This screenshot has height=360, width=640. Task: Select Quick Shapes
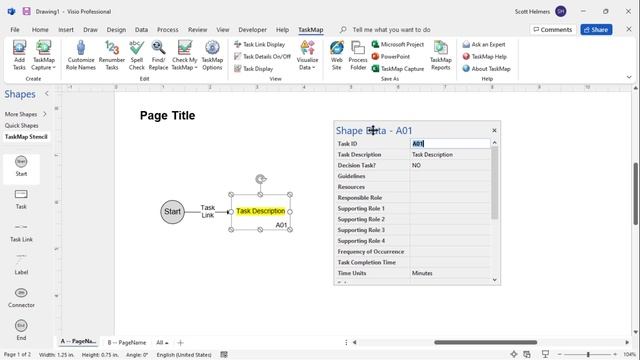(22, 125)
